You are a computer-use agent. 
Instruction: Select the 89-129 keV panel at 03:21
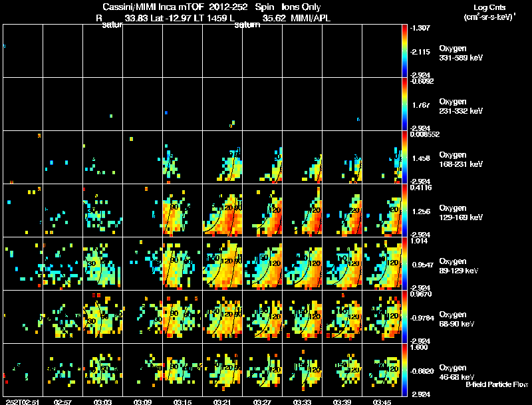(x=222, y=264)
